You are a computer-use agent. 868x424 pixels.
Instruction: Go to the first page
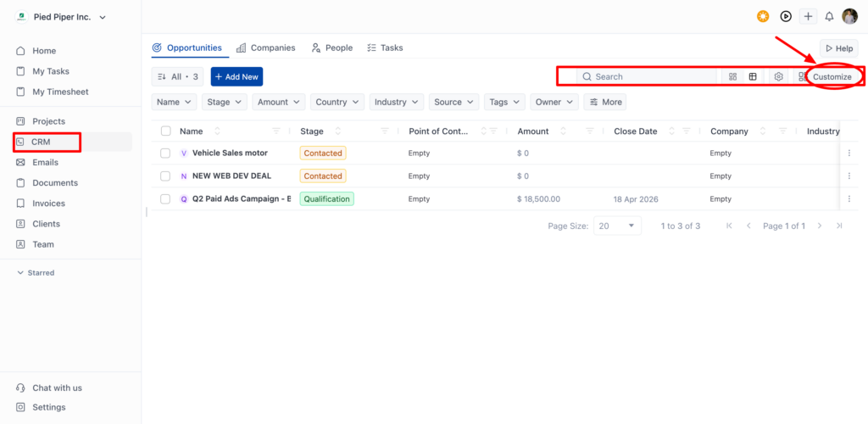[x=729, y=226]
